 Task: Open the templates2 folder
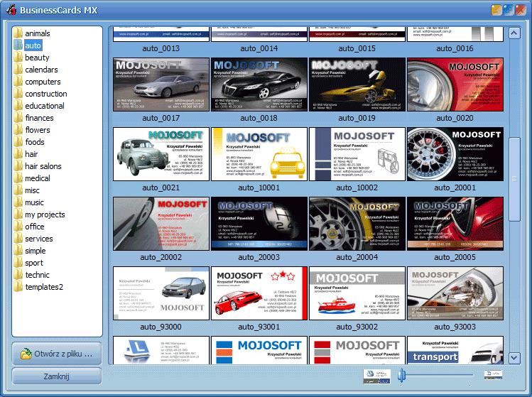[44, 287]
